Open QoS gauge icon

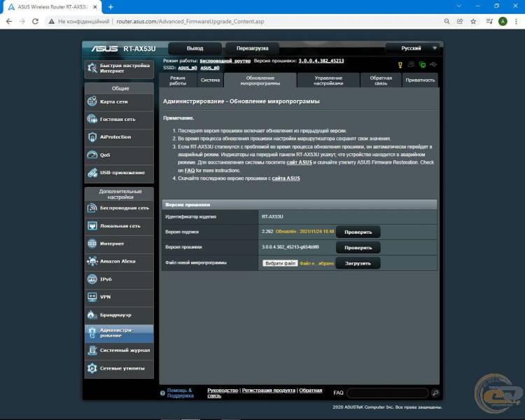92,155
